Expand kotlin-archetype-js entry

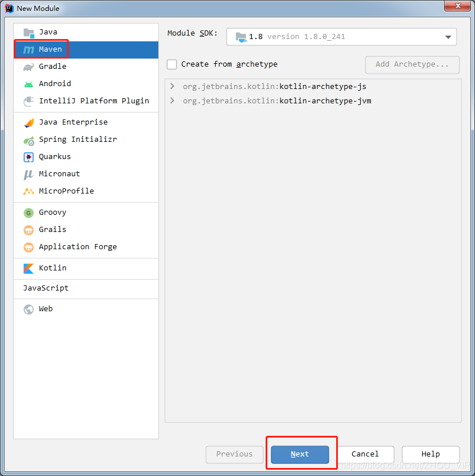(x=172, y=86)
